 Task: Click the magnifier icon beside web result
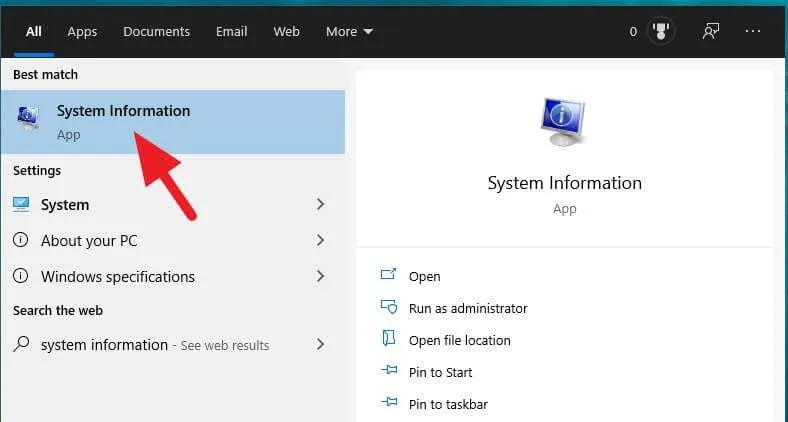[21, 344]
